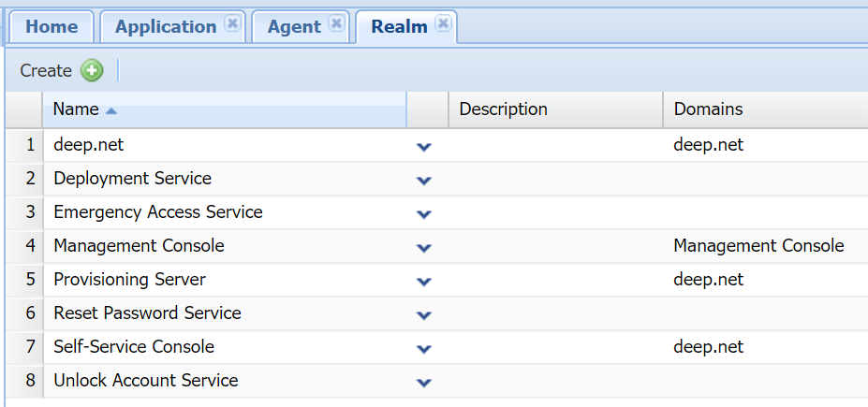
Task: Switch to the Agent tab
Action: tap(294, 27)
